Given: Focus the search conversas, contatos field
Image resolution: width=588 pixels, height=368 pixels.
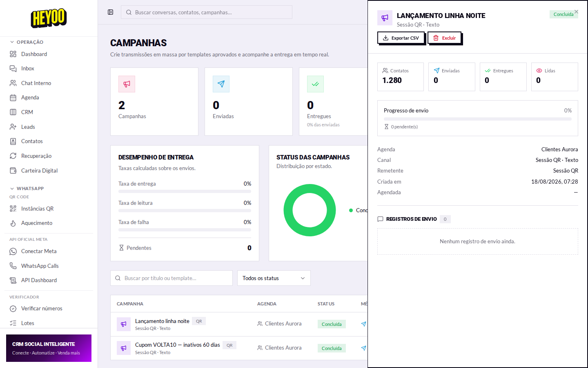Looking at the screenshot, I should click(x=207, y=12).
